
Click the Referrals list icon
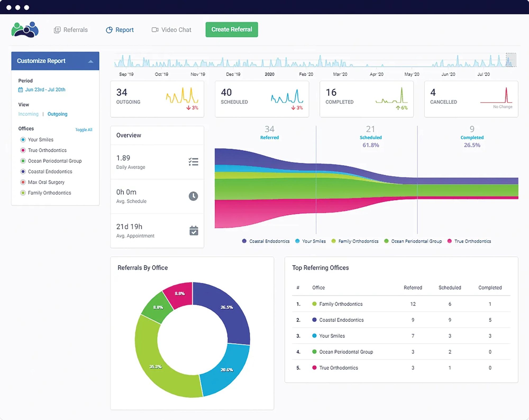point(57,30)
